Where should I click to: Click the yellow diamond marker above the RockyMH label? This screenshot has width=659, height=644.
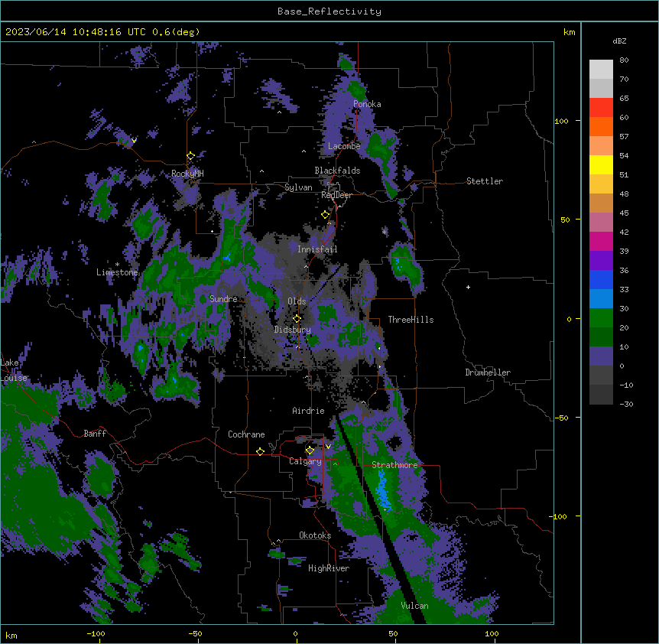pyautogui.click(x=190, y=156)
